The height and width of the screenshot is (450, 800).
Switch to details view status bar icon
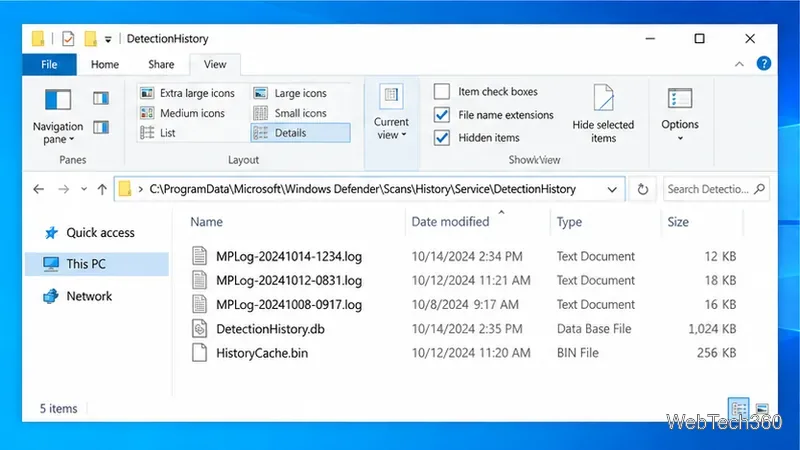point(739,408)
